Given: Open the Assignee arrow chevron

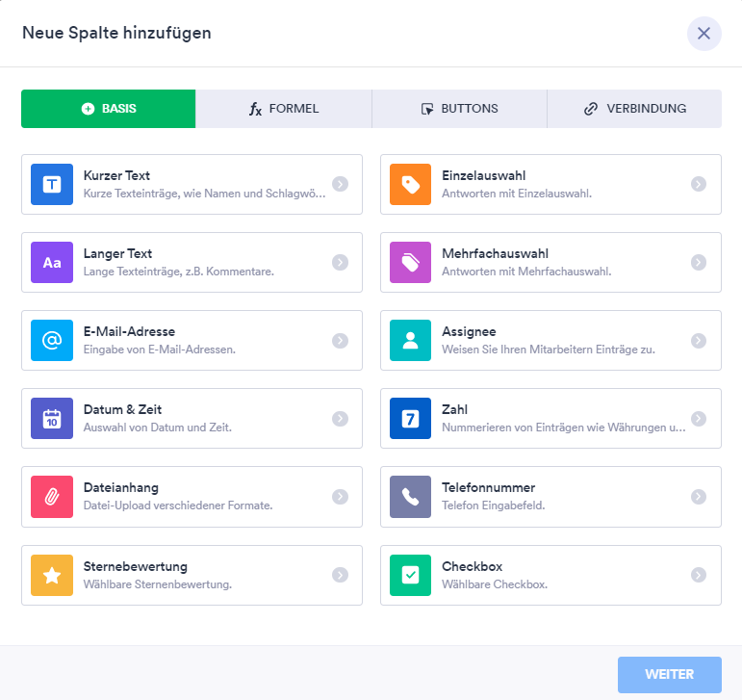Looking at the screenshot, I should pos(699,340).
